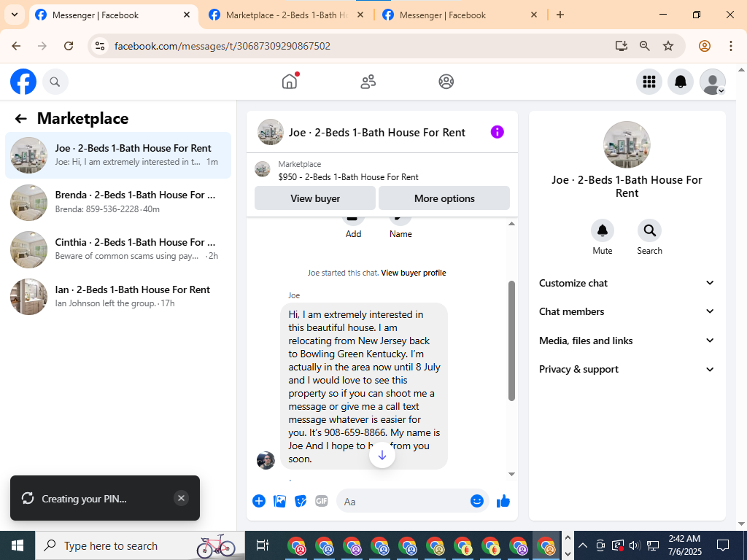The width and height of the screenshot is (747, 560).
Task: Close the Marketplace browser tab
Action: tap(360, 15)
